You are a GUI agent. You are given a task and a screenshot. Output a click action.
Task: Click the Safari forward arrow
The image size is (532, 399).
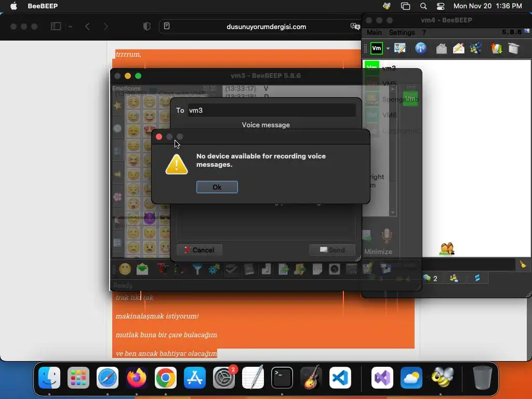[105, 26]
